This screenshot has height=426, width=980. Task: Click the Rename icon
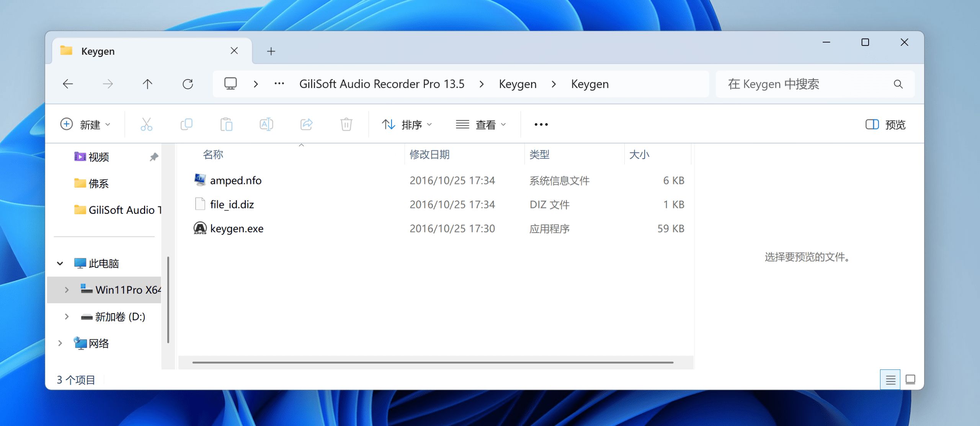point(266,124)
